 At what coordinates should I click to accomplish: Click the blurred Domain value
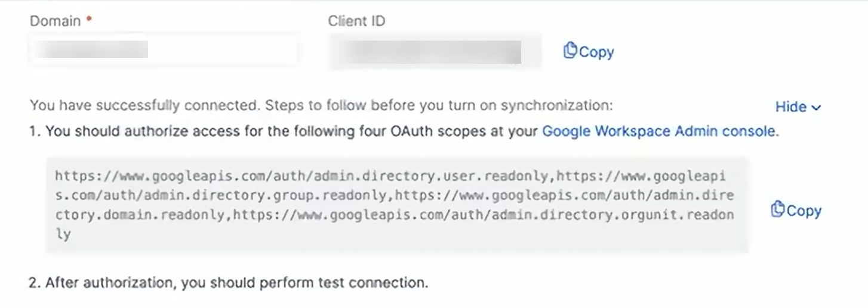(x=91, y=50)
